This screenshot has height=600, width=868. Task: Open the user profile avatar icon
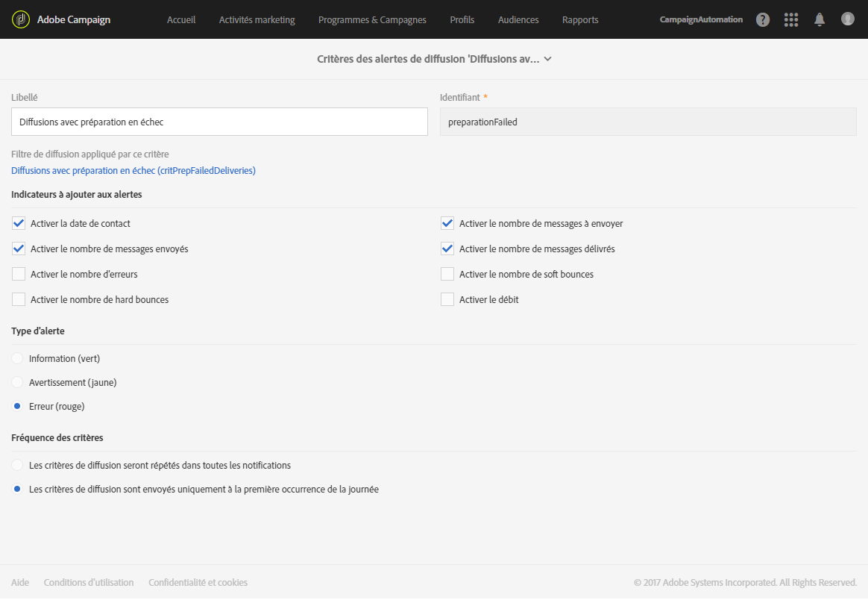coord(848,19)
